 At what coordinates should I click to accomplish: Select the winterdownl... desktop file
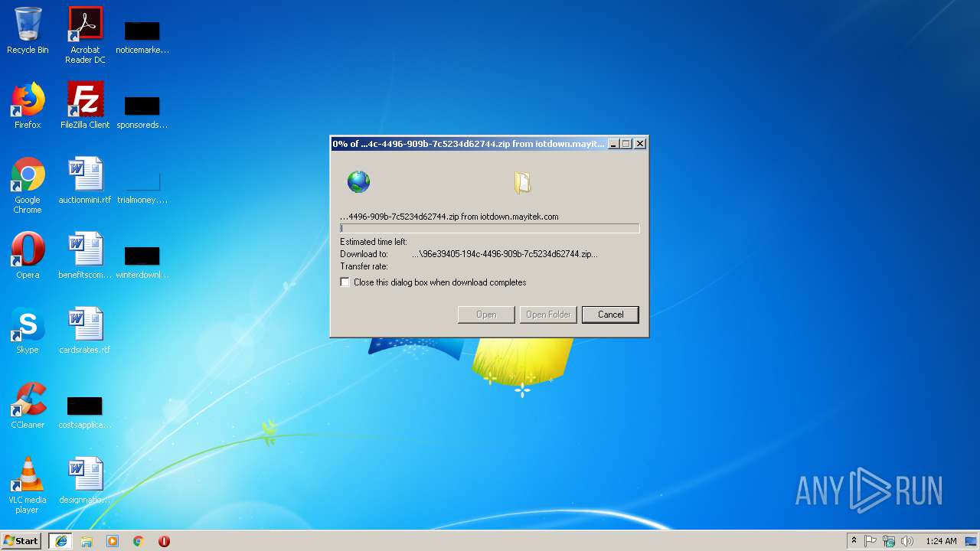[x=142, y=262]
